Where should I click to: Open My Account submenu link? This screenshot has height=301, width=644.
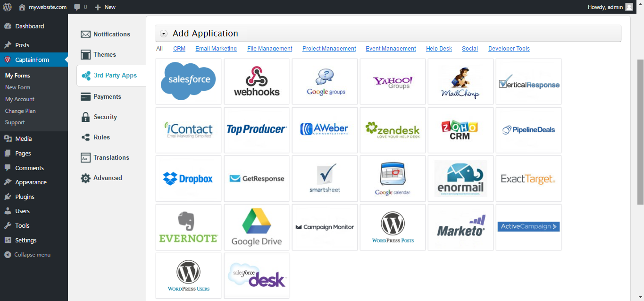coord(20,99)
